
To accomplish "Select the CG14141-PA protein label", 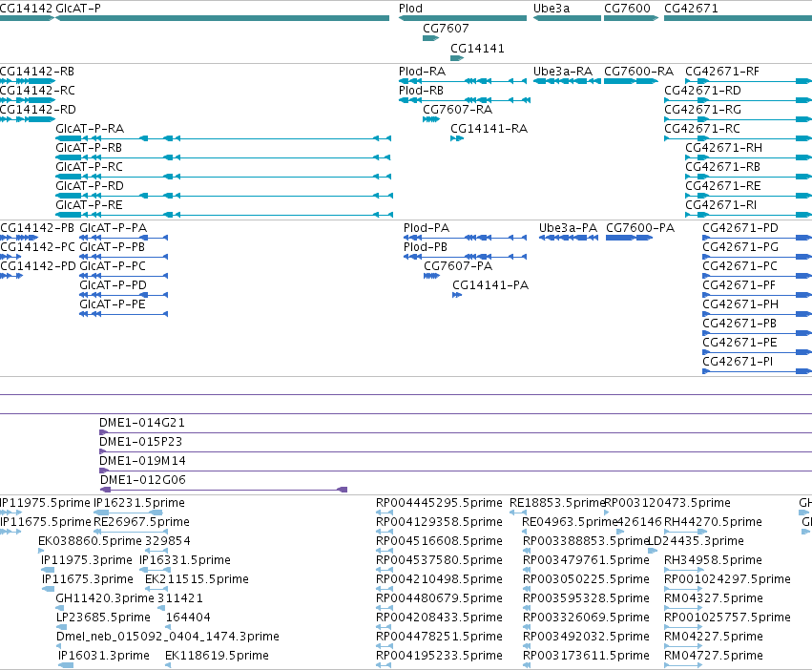I will click(x=490, y=285).
